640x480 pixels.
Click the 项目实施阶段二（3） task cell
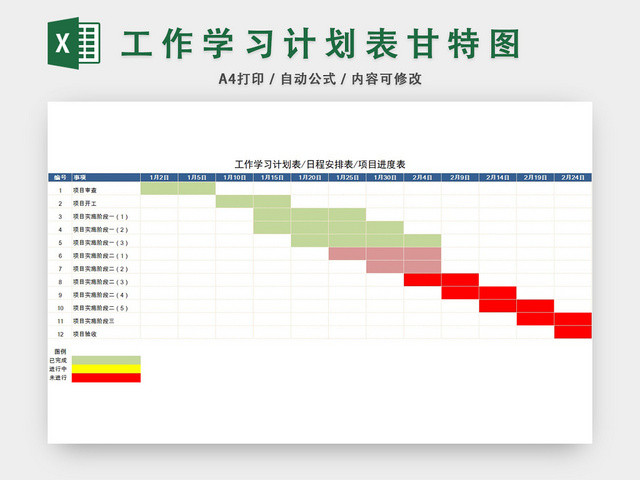[106, 282]
